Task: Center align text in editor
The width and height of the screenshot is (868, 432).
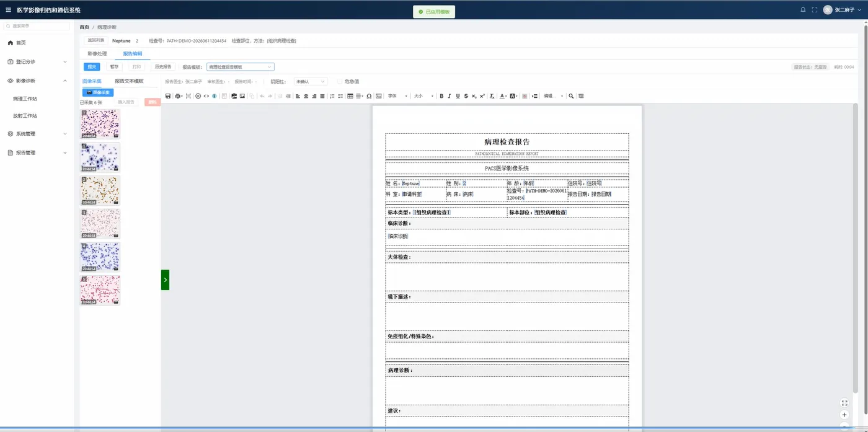Action: (x=306, y=96)
